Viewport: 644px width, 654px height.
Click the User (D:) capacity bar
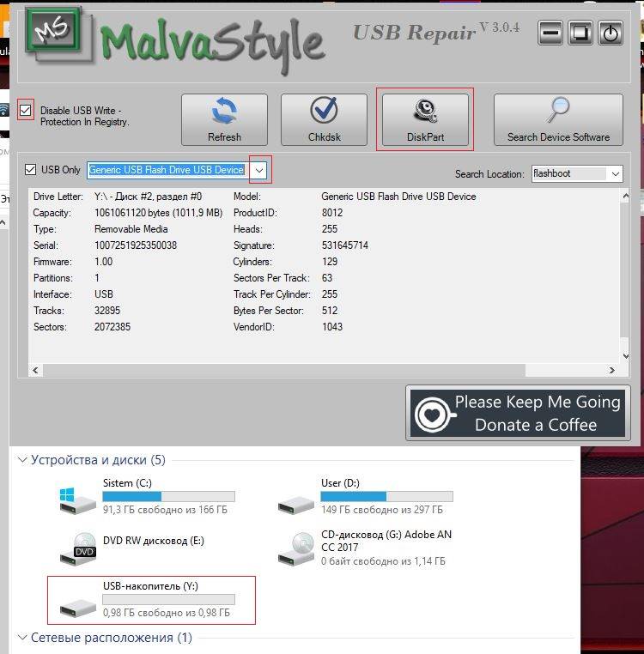387,496
